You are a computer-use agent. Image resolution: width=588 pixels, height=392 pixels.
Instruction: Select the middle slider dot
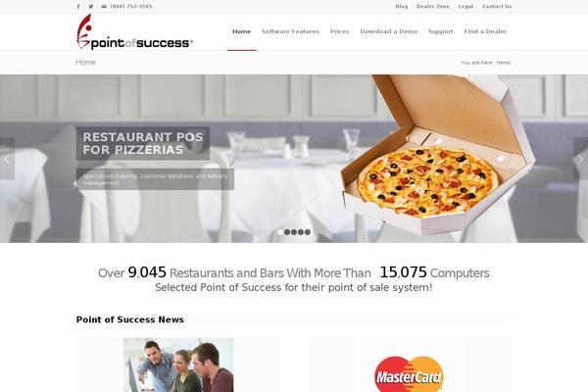[294, 232]
